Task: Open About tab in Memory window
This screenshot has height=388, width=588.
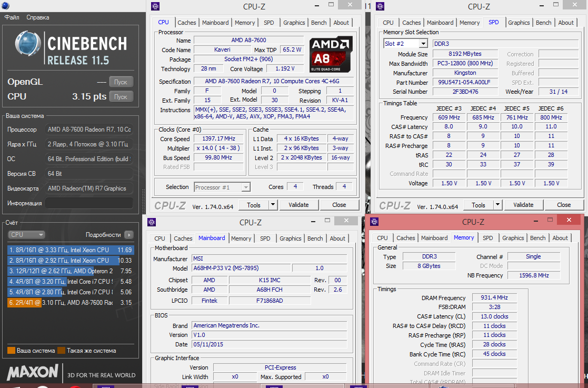Action: (x=560, y=238)
